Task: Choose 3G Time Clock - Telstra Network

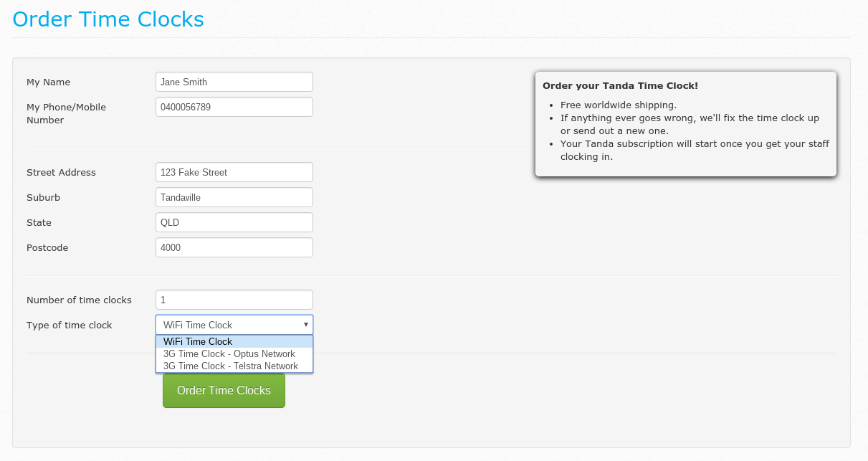Action: [234, 366]
